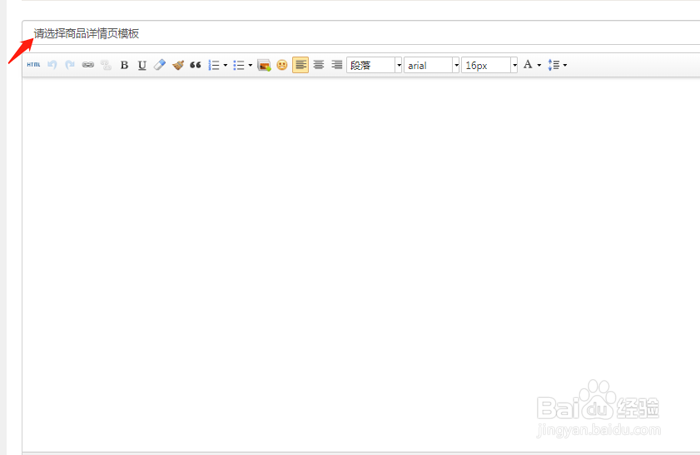Click inside the empty editor content area
This screenshot has width=700, height=455.
361,265
